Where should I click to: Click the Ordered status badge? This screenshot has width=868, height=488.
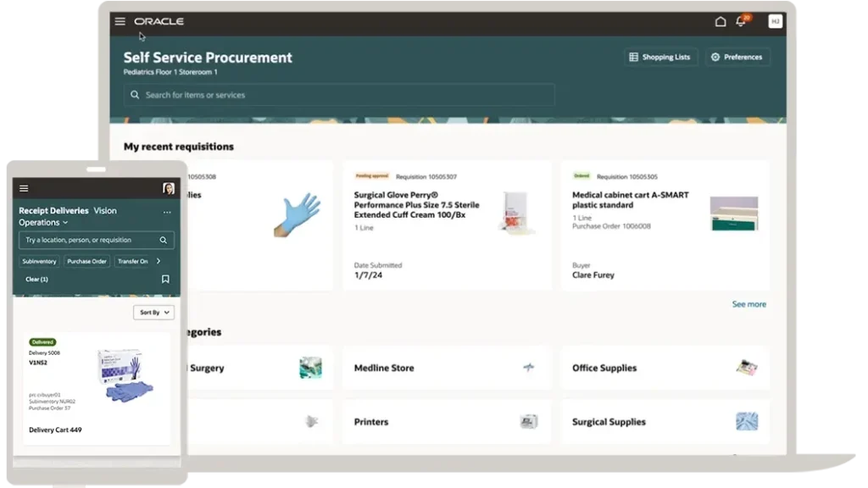[581, 176]
